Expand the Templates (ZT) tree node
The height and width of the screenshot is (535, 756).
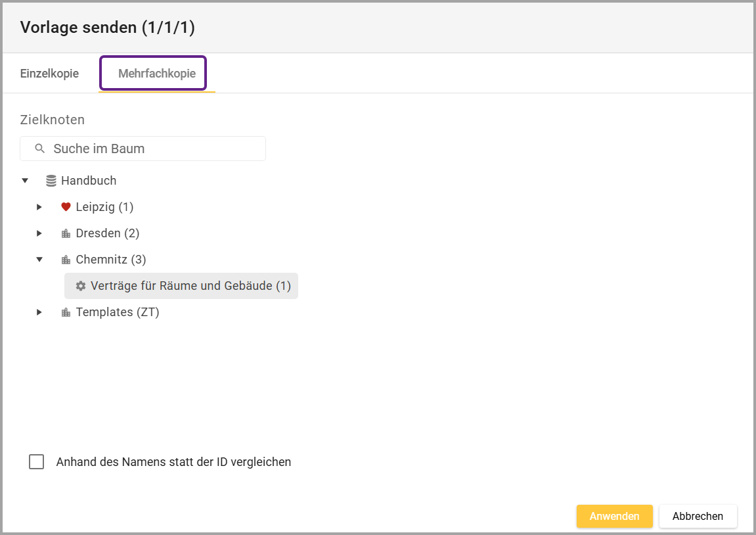[x=39, y=312]
